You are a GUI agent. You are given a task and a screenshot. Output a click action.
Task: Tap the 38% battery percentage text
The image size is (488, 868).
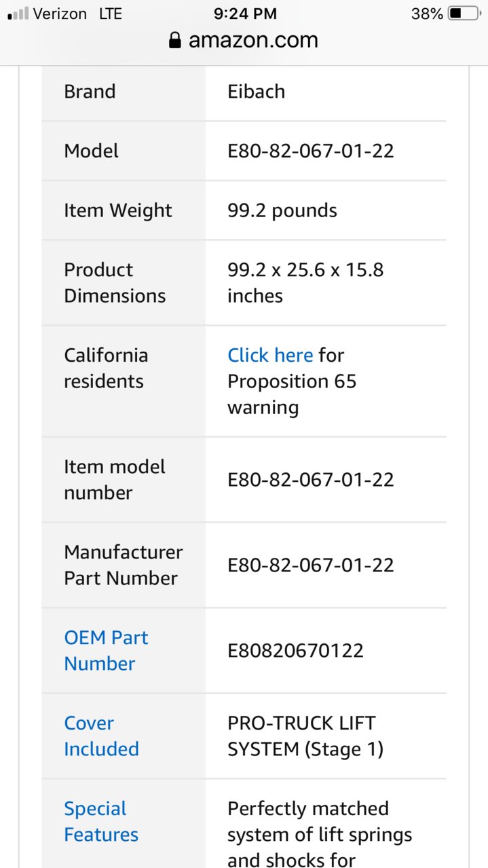pyautogui.click(x=427, y=14)
